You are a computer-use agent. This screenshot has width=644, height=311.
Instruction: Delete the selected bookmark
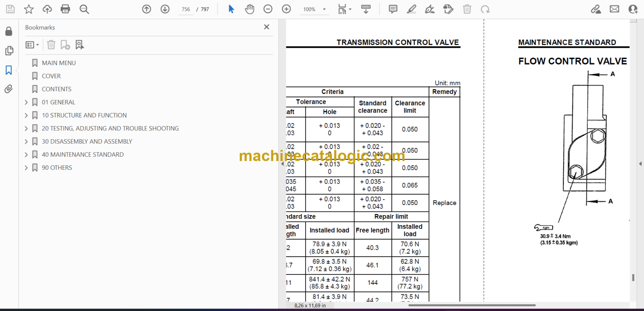tap(51, 44)
